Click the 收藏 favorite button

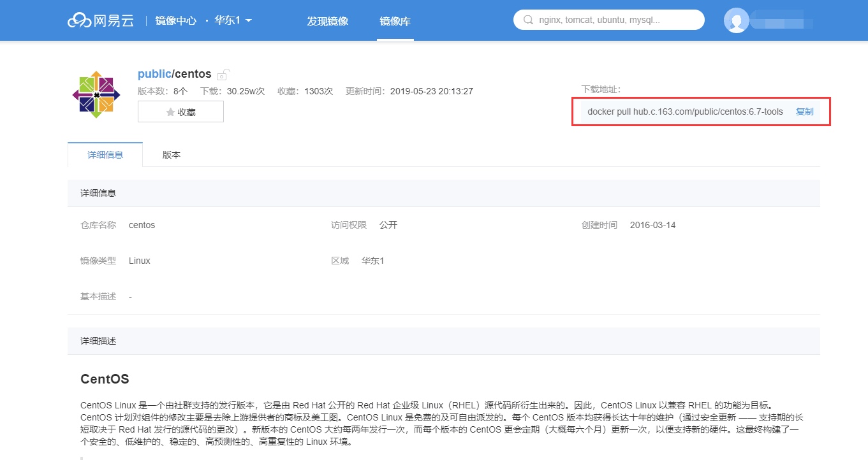[180, 111]
